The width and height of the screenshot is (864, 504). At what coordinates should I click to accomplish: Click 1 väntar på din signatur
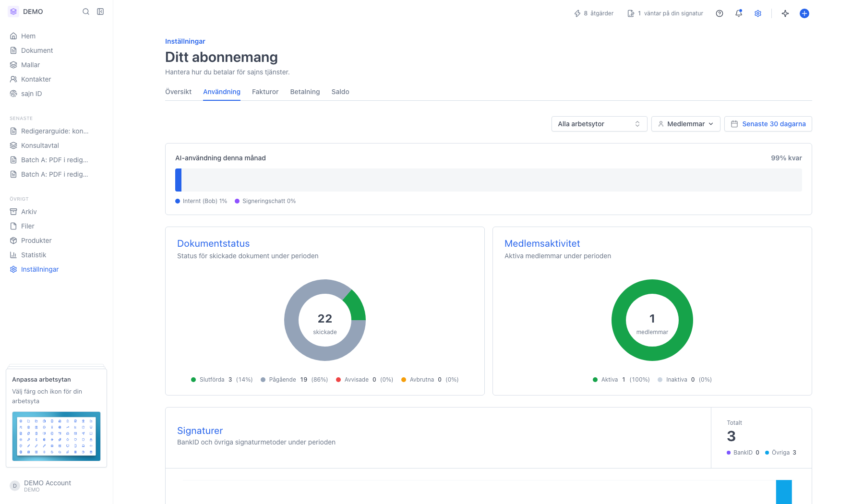click(665, 13)
